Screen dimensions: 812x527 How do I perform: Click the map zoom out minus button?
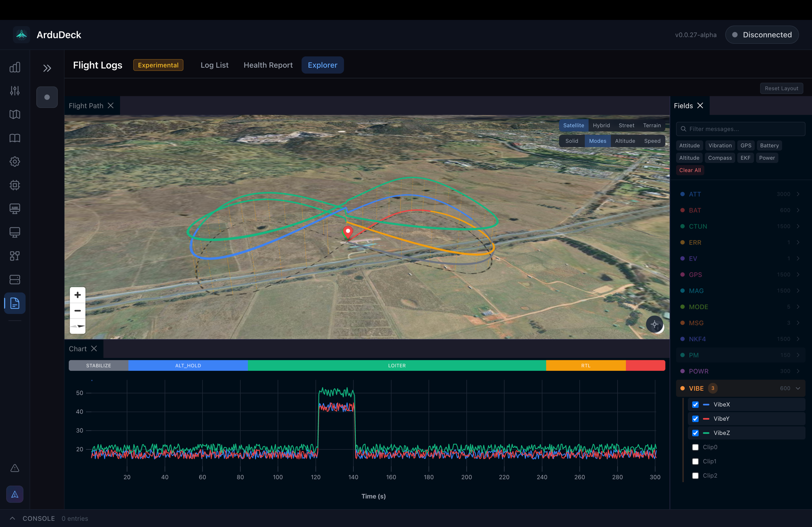coord(78,311)
